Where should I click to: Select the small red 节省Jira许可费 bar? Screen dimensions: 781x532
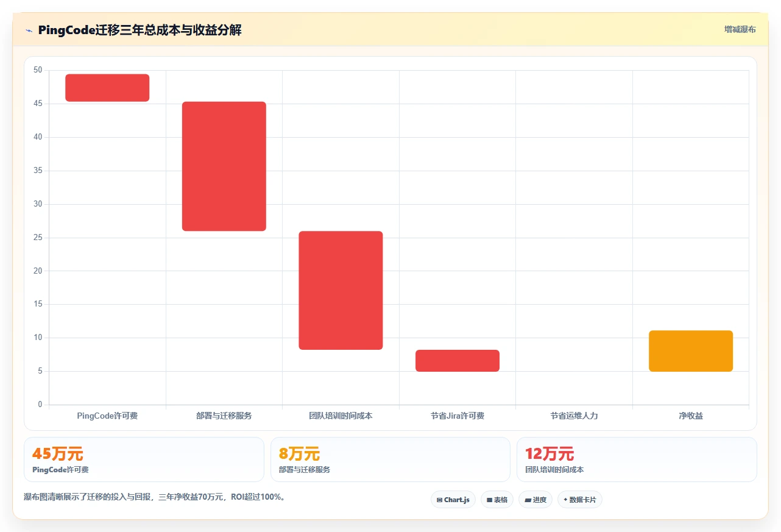pyautogui.click(x=458, y=361)
